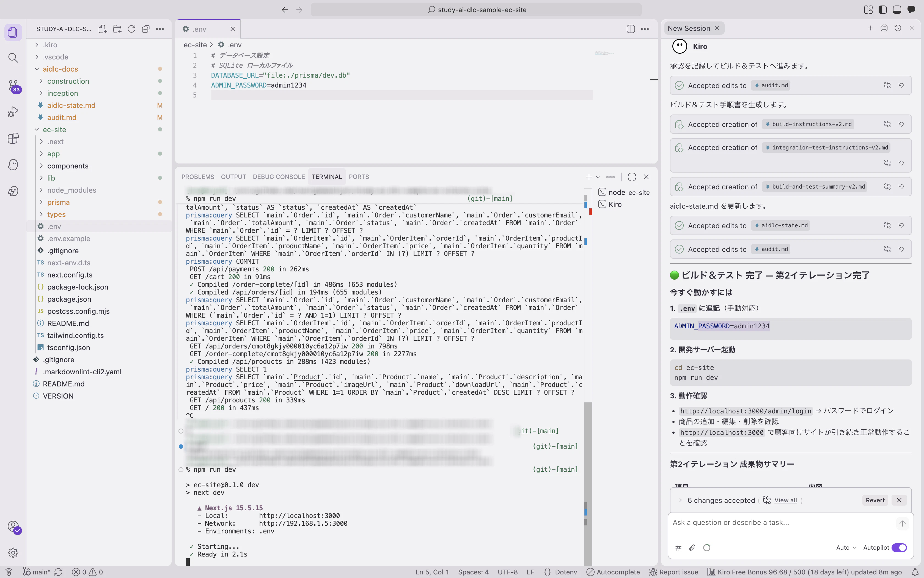Click the main* git branch indicator

[37, 572]
